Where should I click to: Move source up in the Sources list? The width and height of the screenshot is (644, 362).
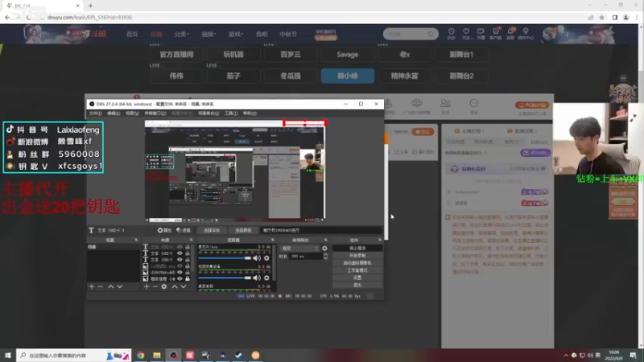[175, 286]
